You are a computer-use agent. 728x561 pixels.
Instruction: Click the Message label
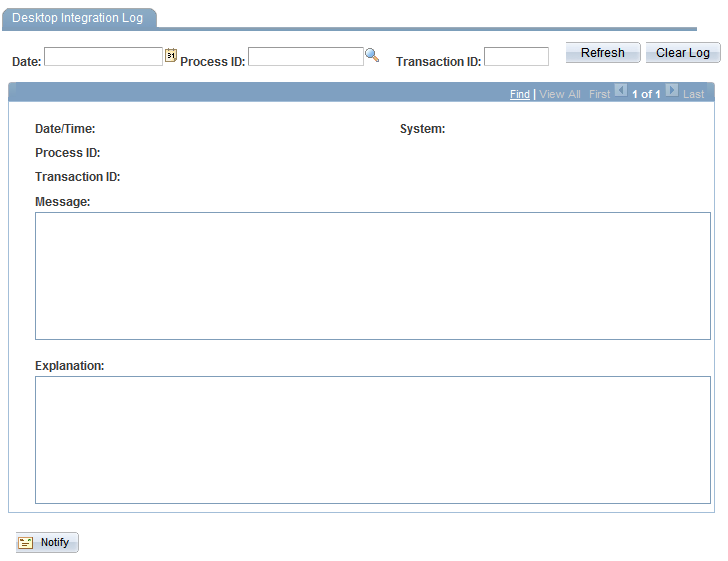pos(63,202)
